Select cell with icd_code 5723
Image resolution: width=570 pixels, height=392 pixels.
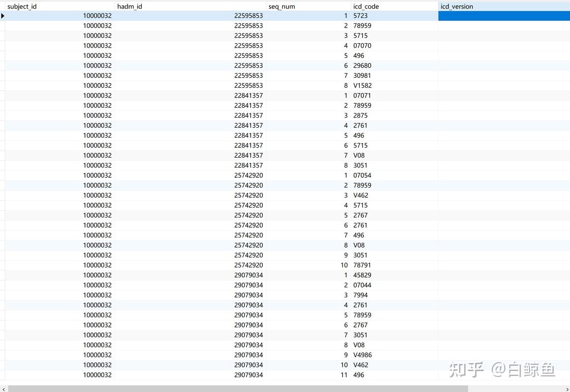point(395,16)
